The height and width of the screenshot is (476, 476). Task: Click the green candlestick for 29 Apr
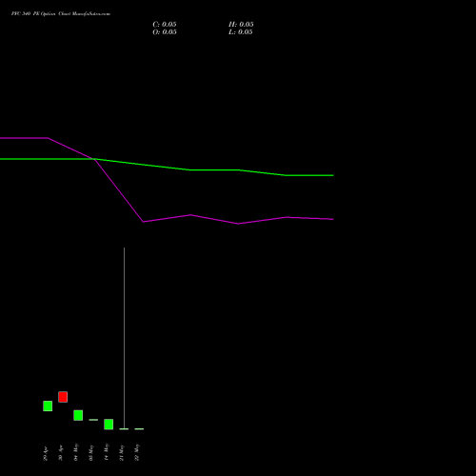[x=48, y=406]
